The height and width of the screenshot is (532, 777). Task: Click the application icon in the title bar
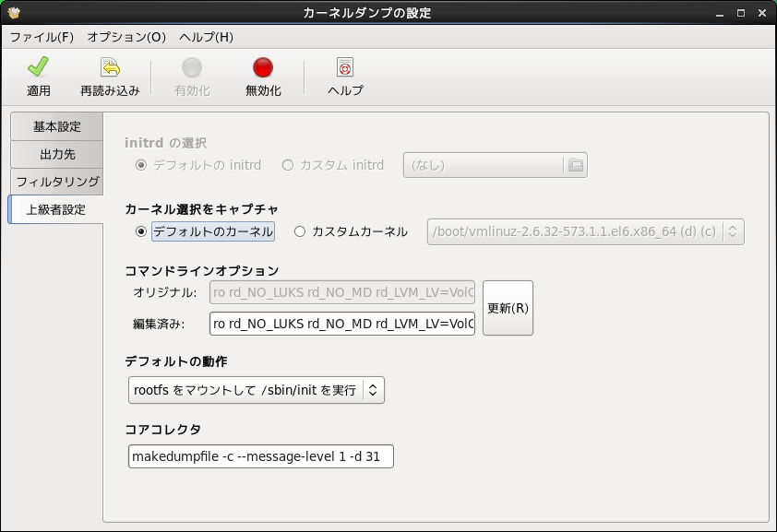coord(13,13)
